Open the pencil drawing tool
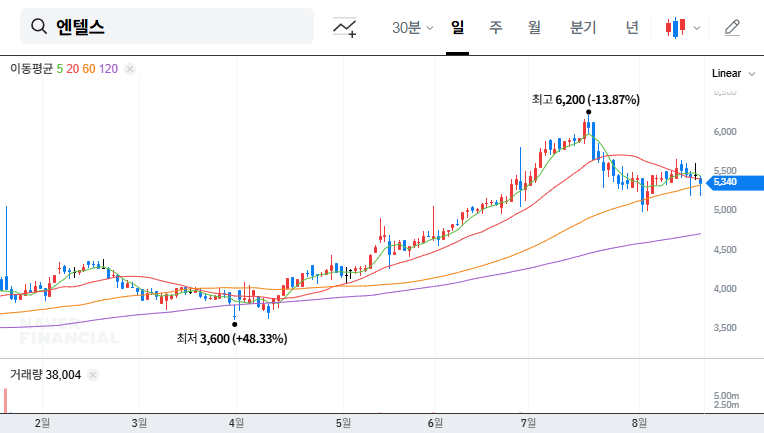The width and height of the screenshot is (764, 433). tap(732, 28)
